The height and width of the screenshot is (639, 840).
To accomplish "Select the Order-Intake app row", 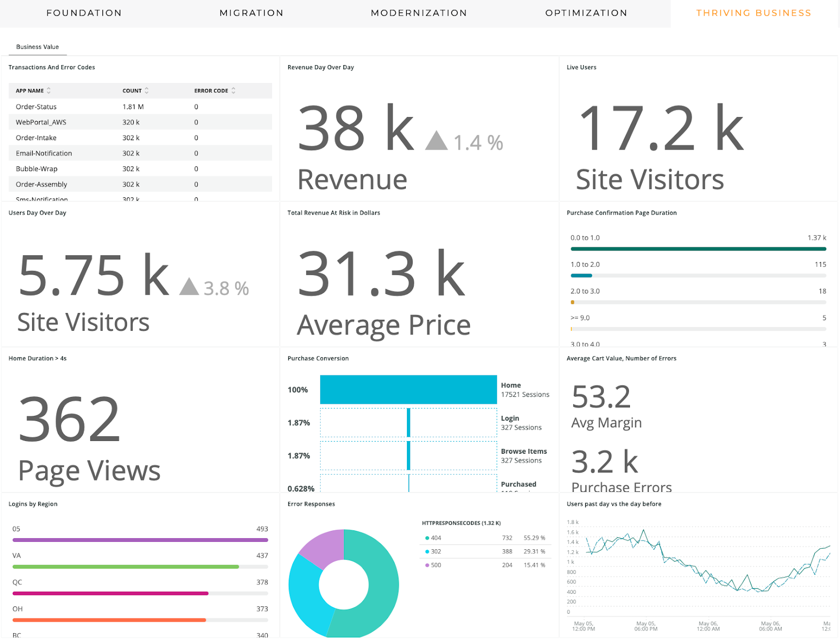I will coord(140,138).
